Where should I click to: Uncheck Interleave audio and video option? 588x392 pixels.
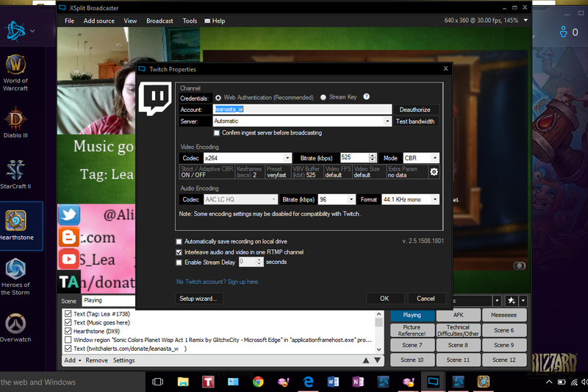click(179, 252)
